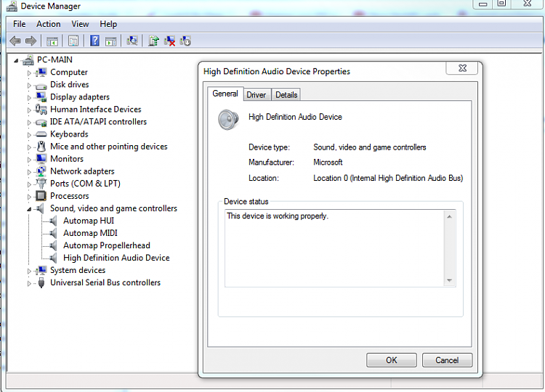
Task: Click the speaker icon in Properties dialog
Action: 228,119
